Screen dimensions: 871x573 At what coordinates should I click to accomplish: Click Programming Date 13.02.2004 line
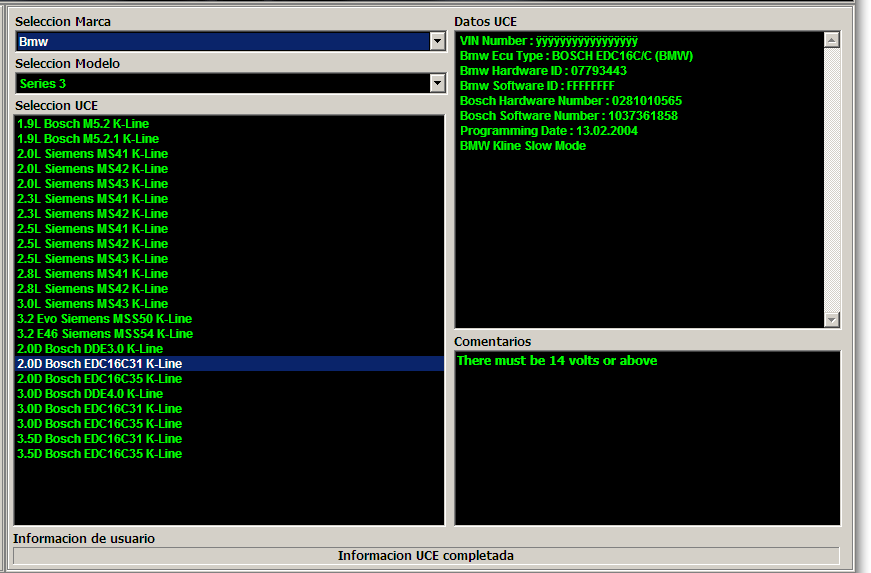549,131
